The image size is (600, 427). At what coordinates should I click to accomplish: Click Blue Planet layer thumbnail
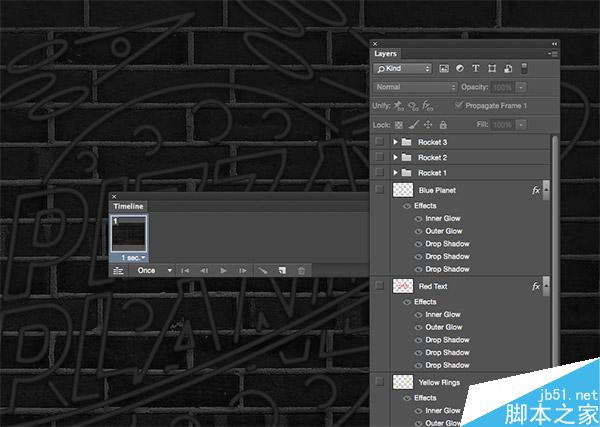[x=403, y=190]
